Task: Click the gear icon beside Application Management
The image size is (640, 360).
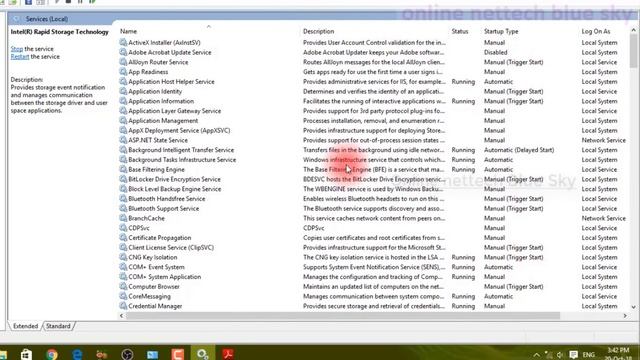Action: pos(123,121)
